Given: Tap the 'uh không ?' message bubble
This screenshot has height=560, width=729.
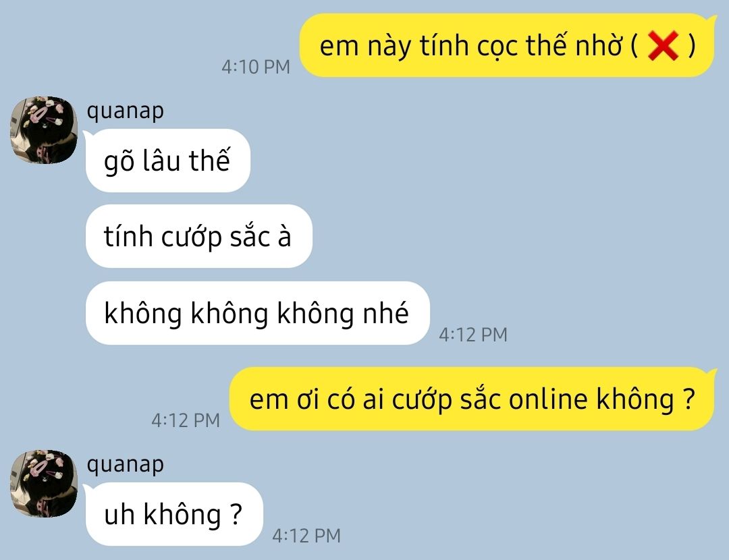Looking at the screenshot, I should (174, 514).
